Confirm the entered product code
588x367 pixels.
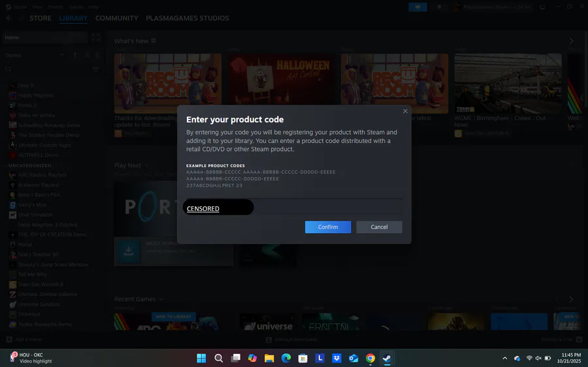pyautogui.click(x=328, y=227)
